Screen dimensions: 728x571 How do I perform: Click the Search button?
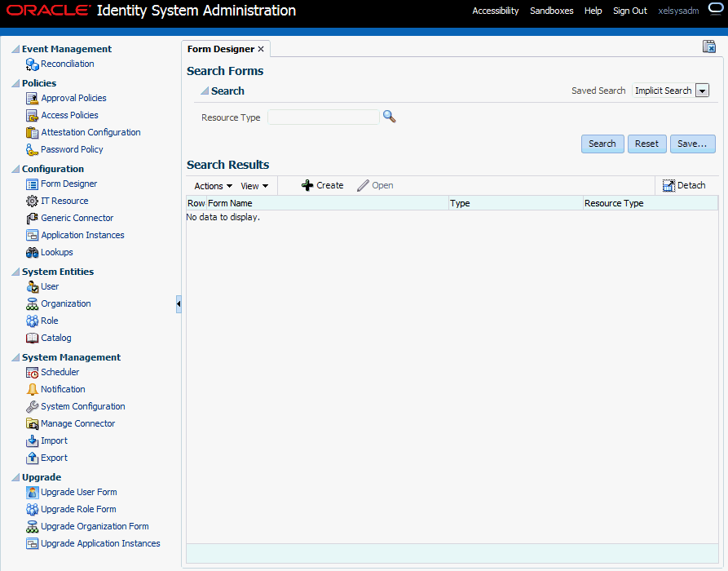click(x=602, y=144)
